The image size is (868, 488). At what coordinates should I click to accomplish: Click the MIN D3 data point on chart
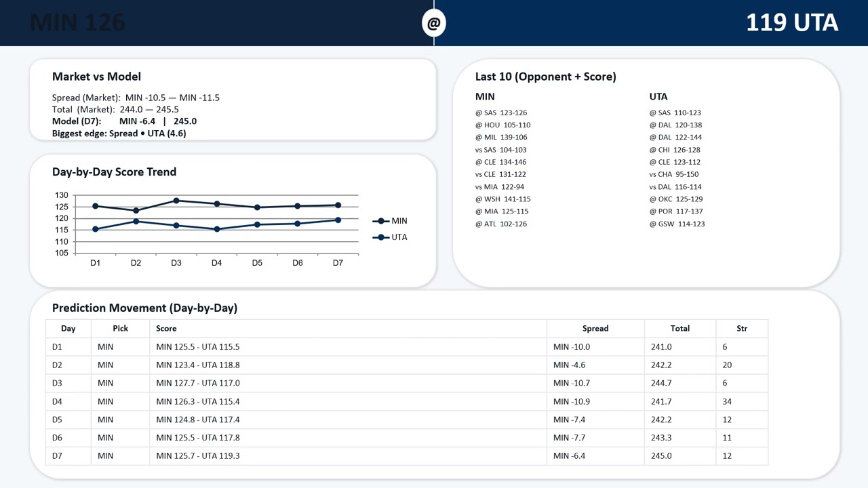coord(176,201)
